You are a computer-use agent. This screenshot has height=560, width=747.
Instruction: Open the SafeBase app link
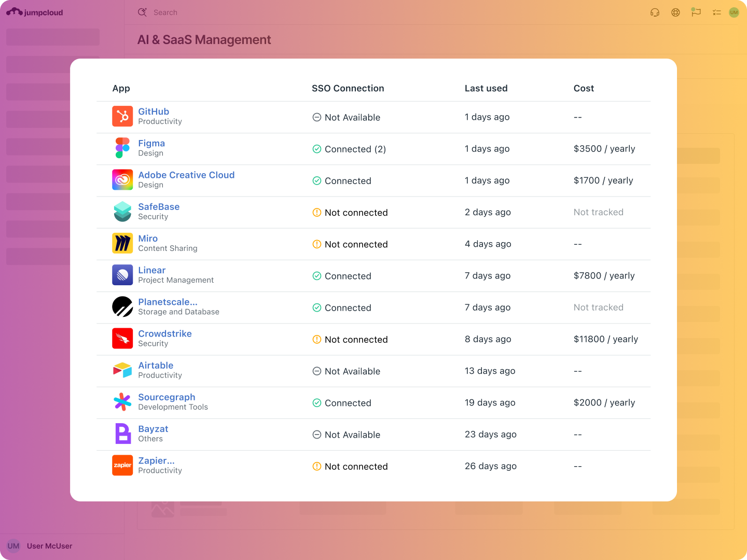click(x=159, y=206)
